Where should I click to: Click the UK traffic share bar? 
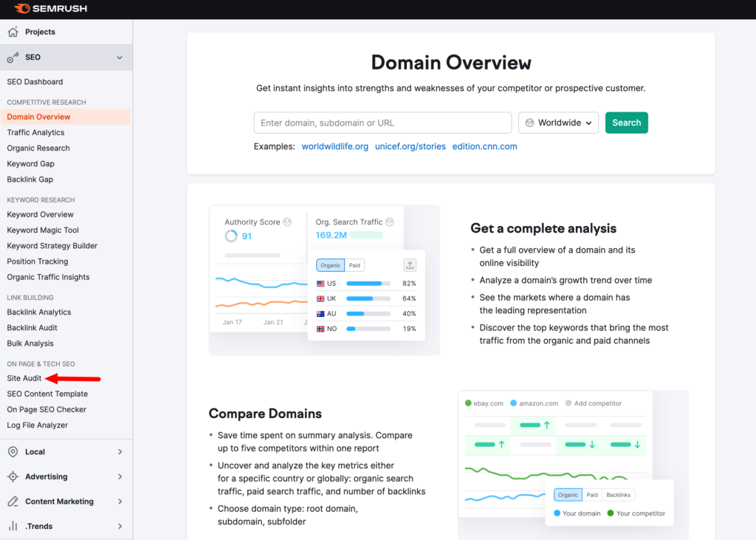point(368,298)
